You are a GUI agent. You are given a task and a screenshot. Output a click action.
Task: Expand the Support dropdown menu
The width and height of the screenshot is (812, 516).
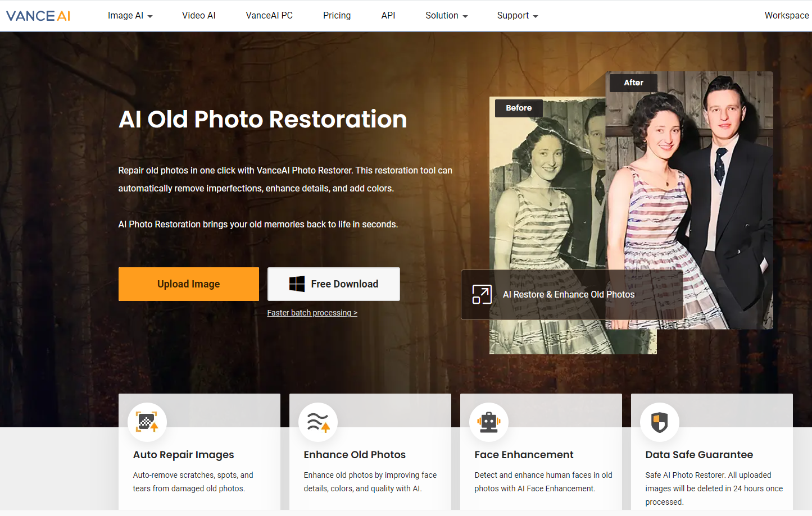tap(518, 16)
